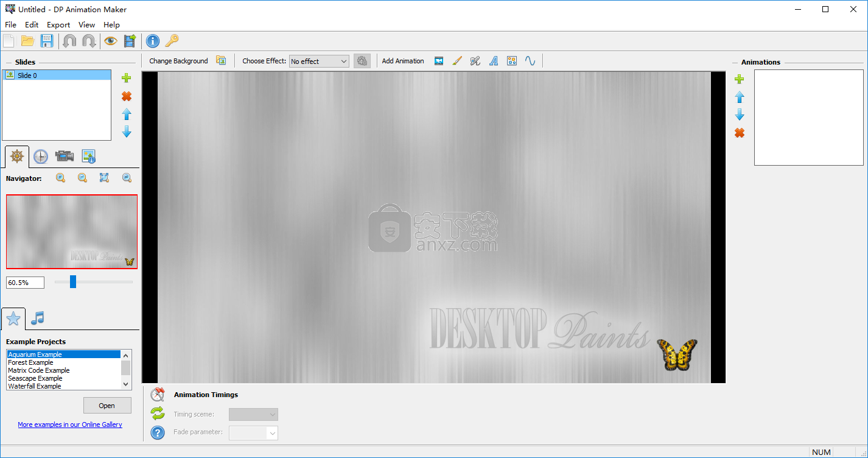Screen dimensions: 868x458
Task: Click the example list scroll up arrow
Action: click(x=126, y=355)
